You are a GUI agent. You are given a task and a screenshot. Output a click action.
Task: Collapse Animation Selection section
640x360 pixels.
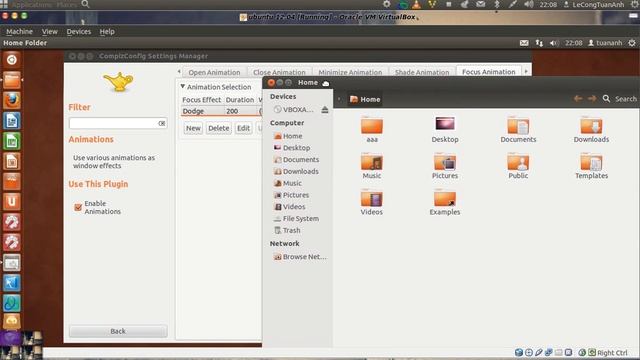coord(183,87)
